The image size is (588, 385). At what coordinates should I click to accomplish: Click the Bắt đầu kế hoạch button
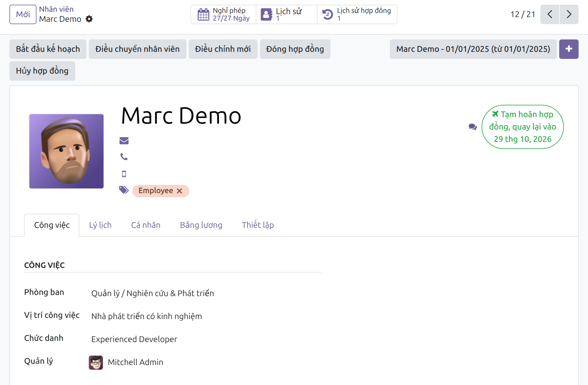(x=48, y=49)
